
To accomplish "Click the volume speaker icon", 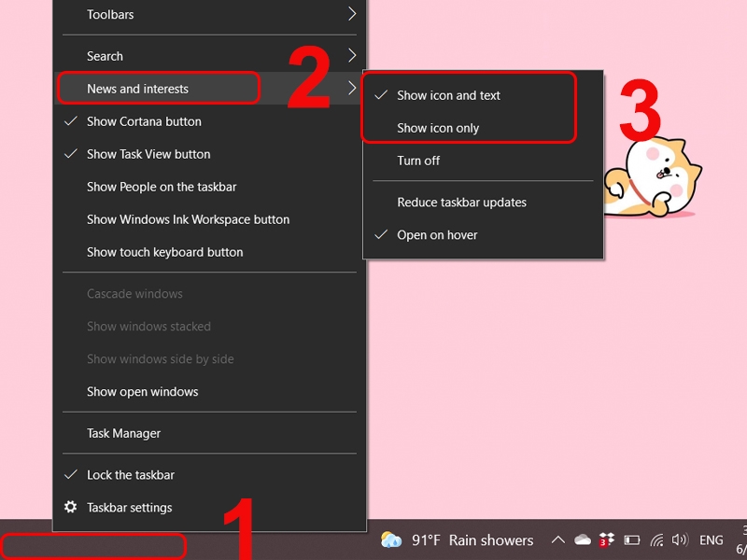I will [x=680, y=539].
